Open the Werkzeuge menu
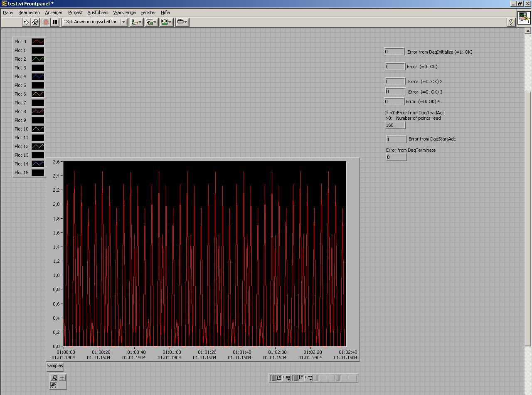Screen dimensions: 532x395 tap(124, 12)
